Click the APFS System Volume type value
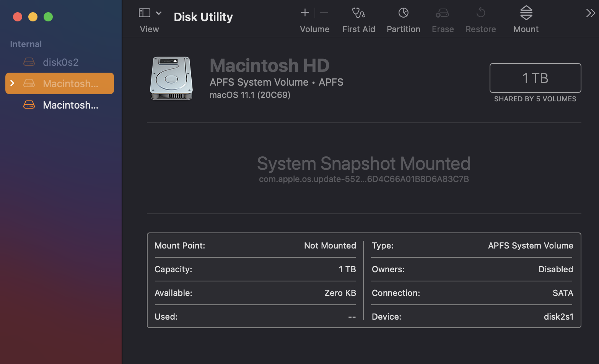 (x=530, y=245)
